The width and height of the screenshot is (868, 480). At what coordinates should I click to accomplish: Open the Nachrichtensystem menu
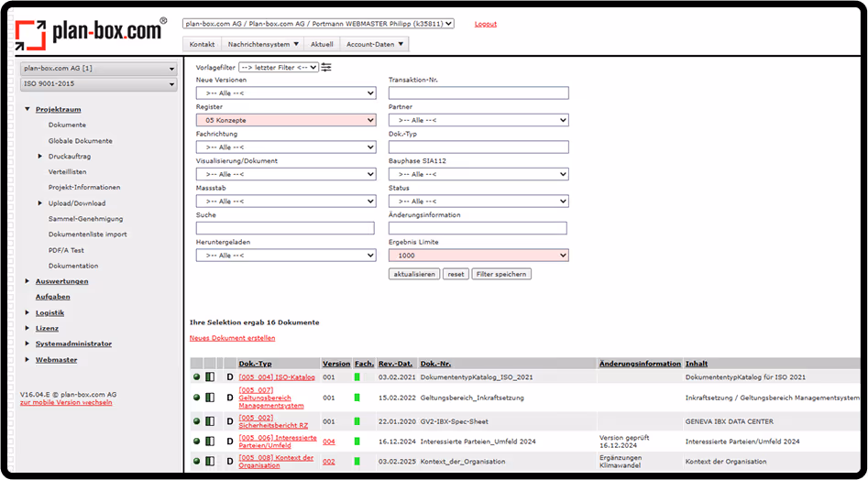pos(263,44)
